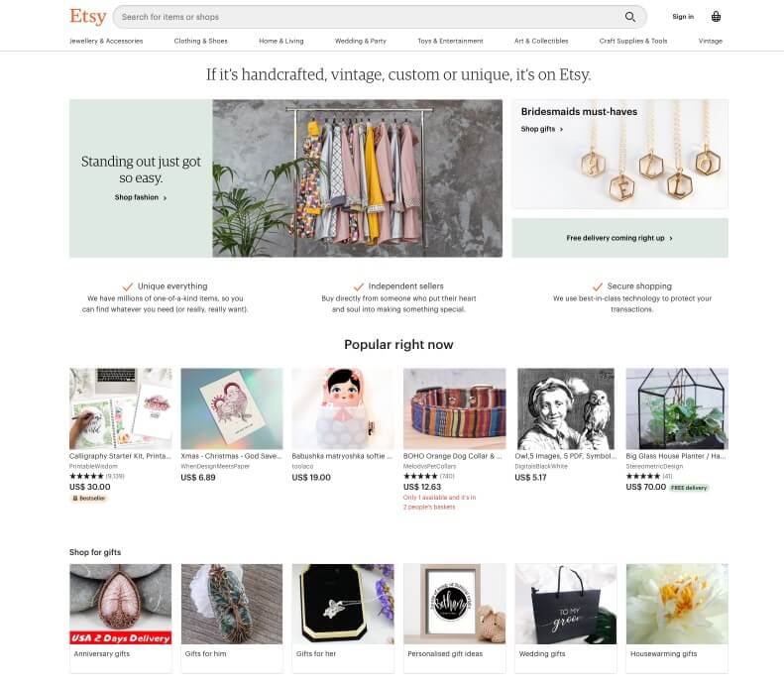This screenshot has width=784, height=686.
Task: Click the Shop gifts arrow link
Action: coord(542,129)
